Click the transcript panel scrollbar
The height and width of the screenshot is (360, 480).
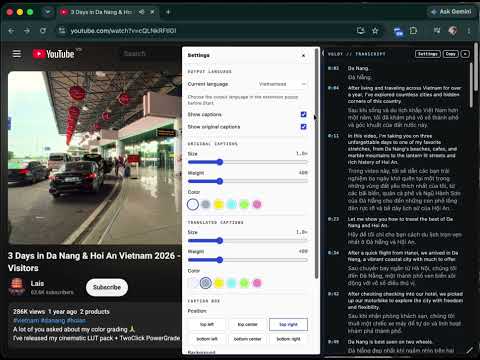coord(471,85)
